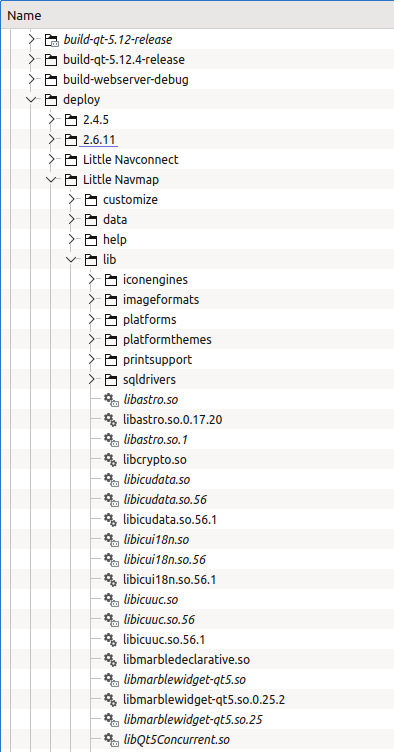The height and width of the screenshot is (752, 394).
Task: Expand the data folder
Action: [72, 220]
